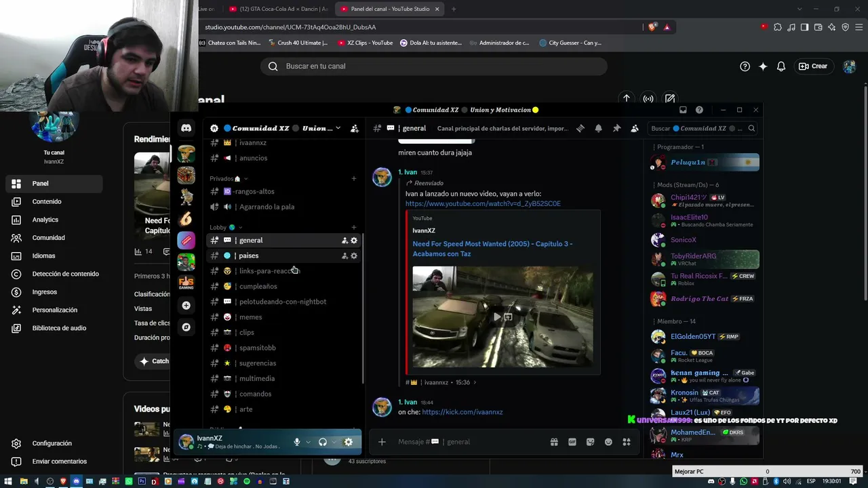868x488 pixels.
Task: Open Peluqu1n member profile
Action: (x=705, y=163)
